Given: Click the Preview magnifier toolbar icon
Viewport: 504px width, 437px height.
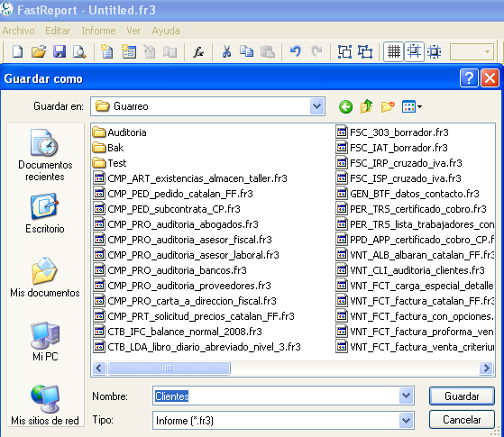Looking at the screenshot, I should click(79, 51).
